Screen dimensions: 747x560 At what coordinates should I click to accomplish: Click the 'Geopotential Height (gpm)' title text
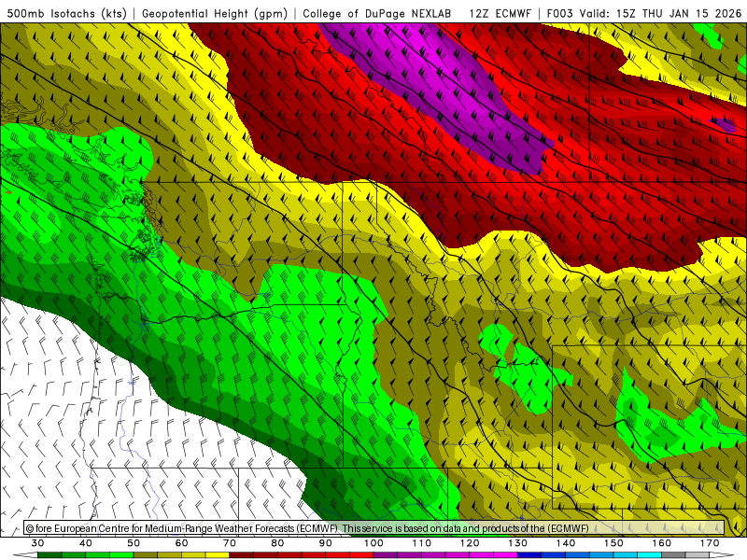click(x=215, y=13)
